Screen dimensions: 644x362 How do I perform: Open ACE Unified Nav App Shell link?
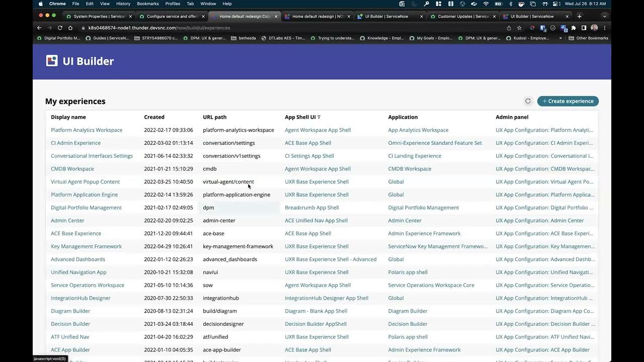click(316, 220)
